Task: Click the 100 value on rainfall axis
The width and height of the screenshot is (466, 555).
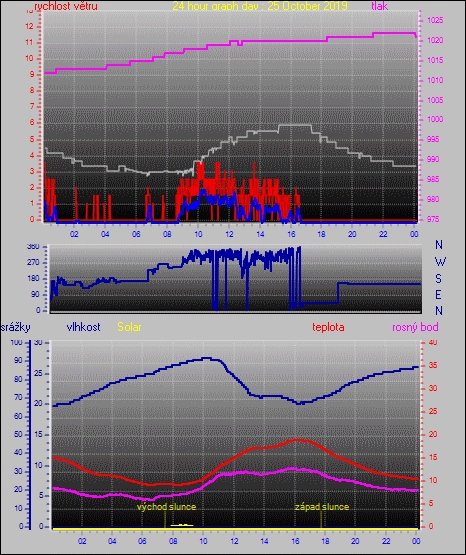Action: [x=16, y=342]
